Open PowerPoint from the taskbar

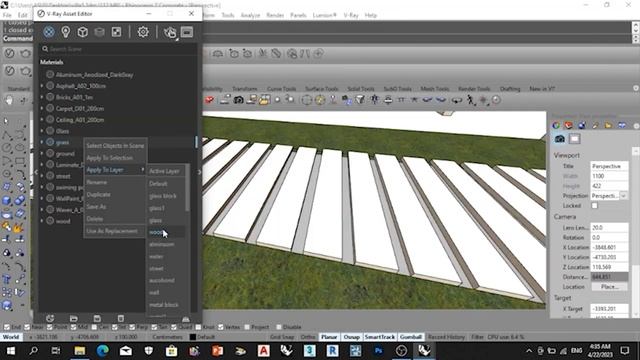(x=217, y=351)
